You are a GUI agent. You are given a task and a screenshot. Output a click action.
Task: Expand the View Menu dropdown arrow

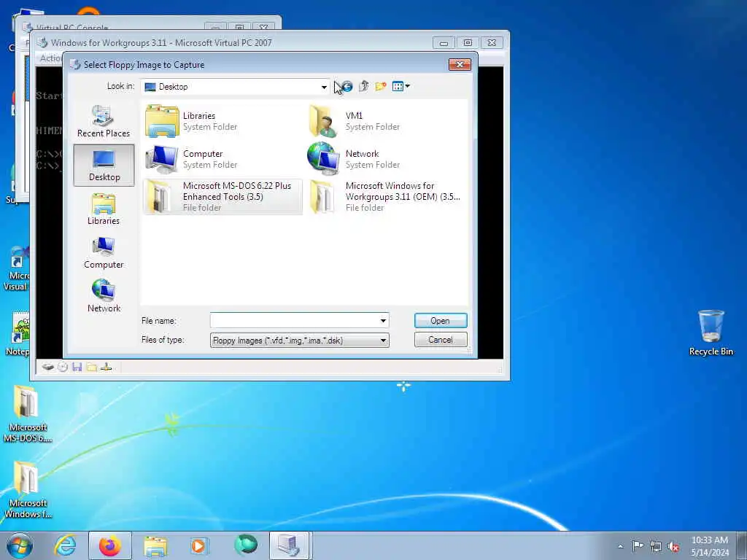pyautogui.click(x=407, y=86)
